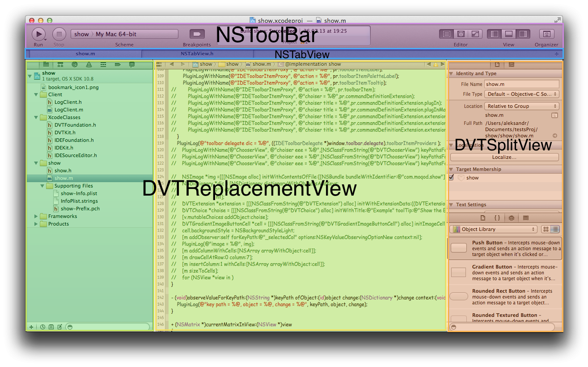Click the File Name text field
Screen dimensions: 588x367
522,84
